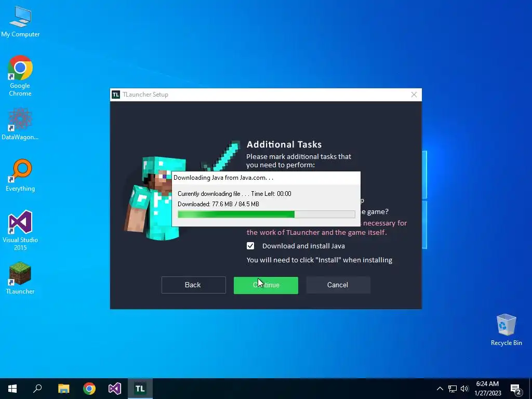Select the DataWagon desktop shortcut
The width and height of the screenshot is (532, 399).
[x=20, y=124]
